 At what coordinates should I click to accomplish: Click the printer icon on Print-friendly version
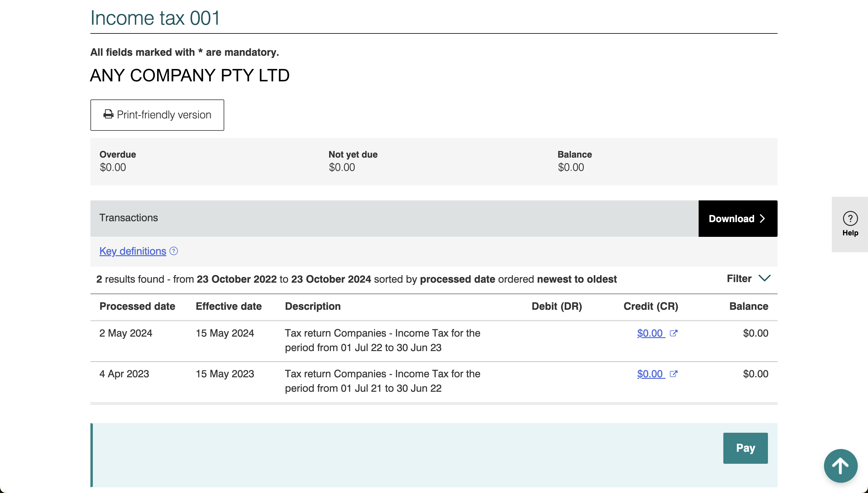(108, 115)
